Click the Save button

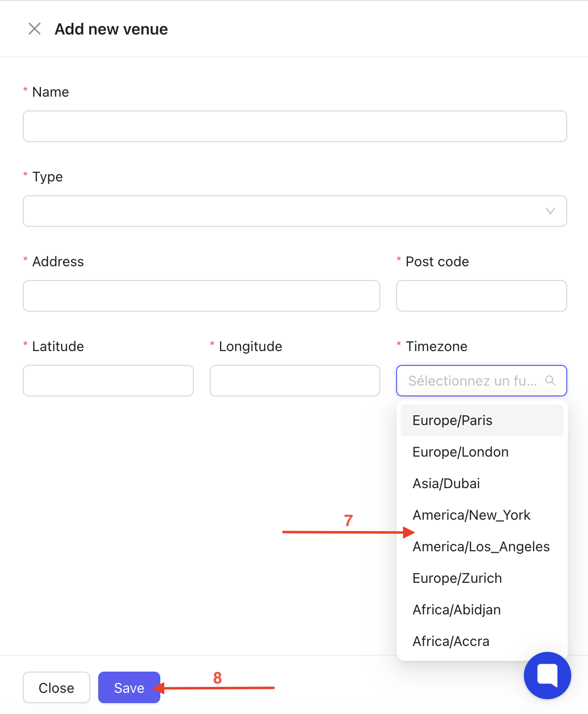coord(129,687)
